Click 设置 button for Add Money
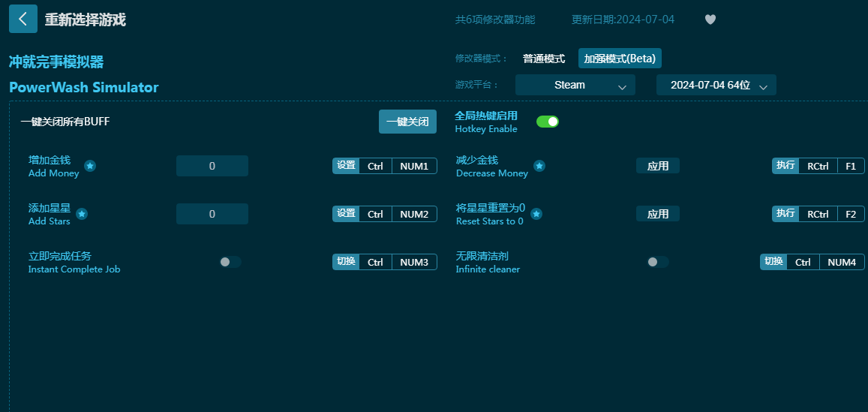Viewport: 868px width, 412px height. [346, 166]
